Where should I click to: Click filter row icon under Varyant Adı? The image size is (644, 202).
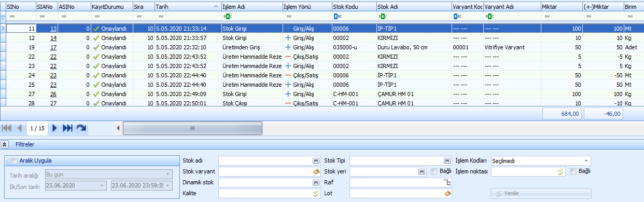(x=490, y=17)
